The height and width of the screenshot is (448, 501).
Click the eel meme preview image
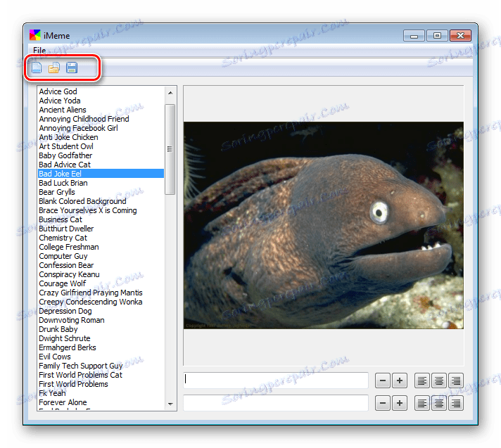click(x=324, y=225)
